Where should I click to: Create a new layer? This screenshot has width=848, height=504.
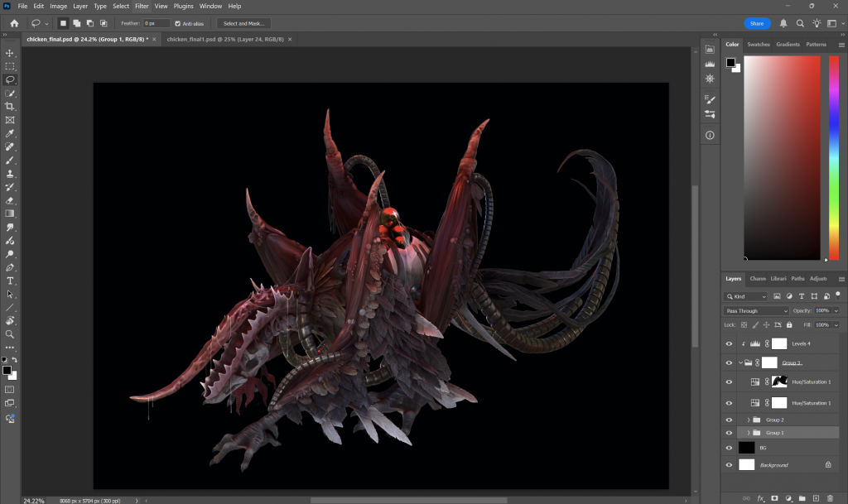816,498
